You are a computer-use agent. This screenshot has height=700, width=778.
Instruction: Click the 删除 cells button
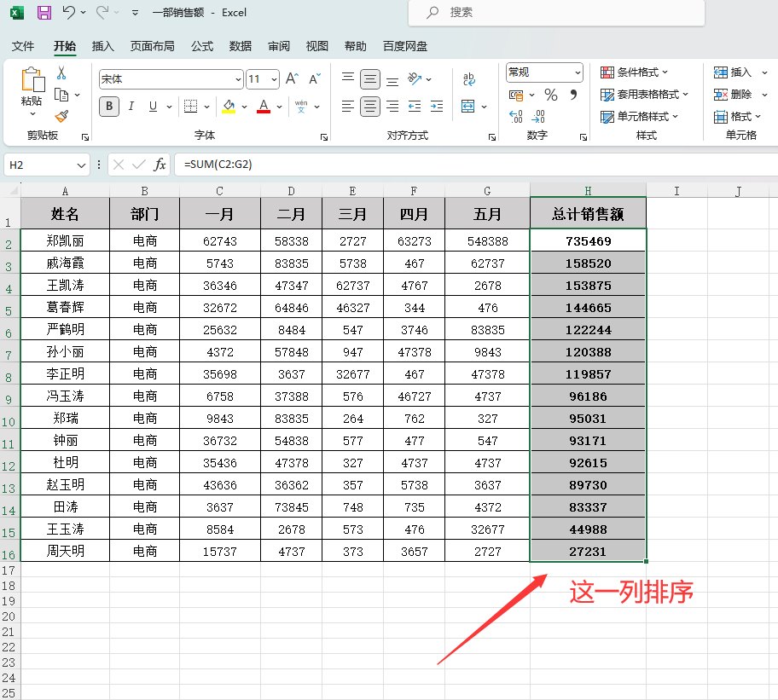733,94
